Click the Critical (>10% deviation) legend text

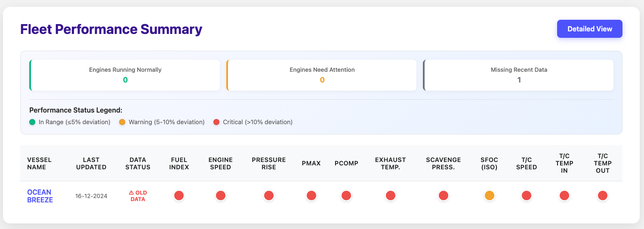(258, 122)
